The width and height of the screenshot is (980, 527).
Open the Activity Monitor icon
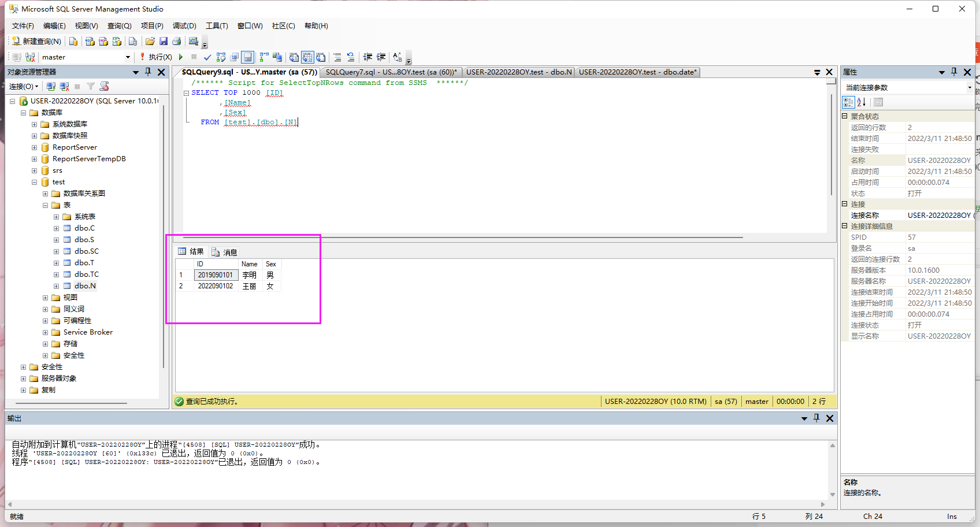[194, 41]
